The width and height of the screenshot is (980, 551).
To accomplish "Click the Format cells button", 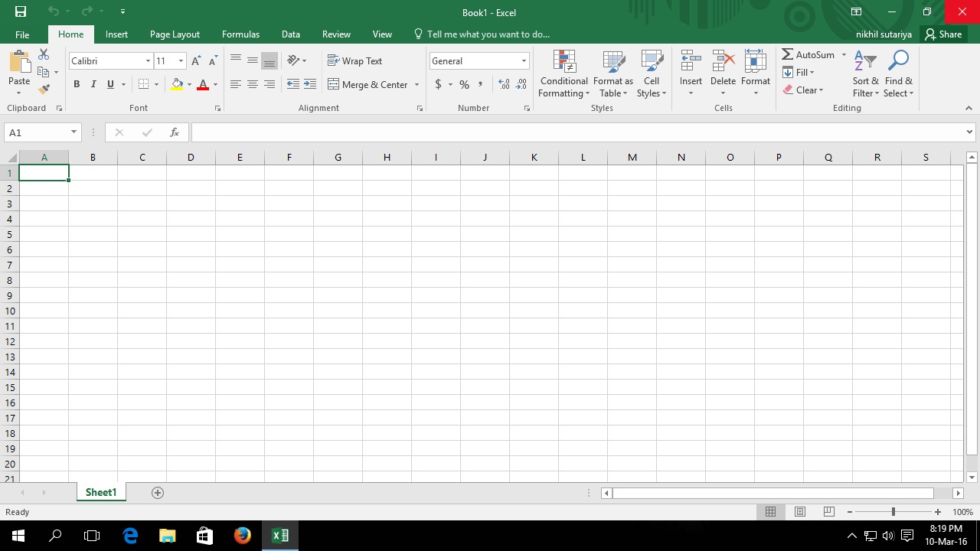I will [x=756, y=74].
